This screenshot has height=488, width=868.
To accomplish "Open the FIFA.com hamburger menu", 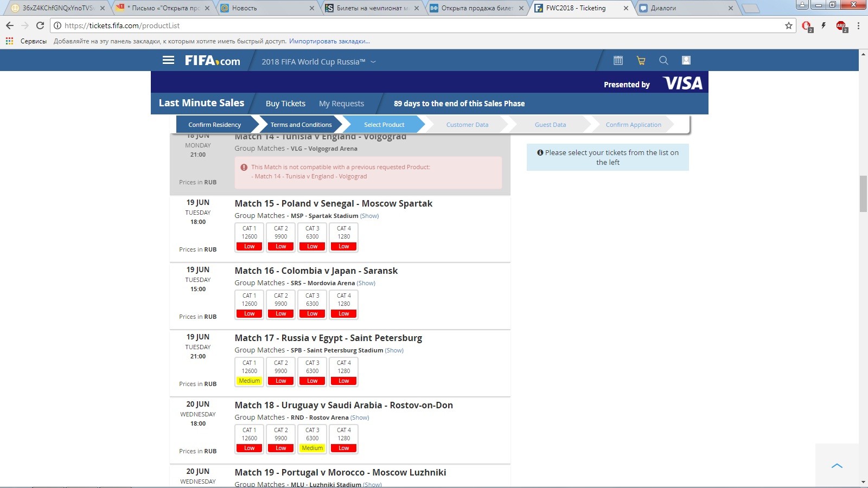I will coord(169,60).
